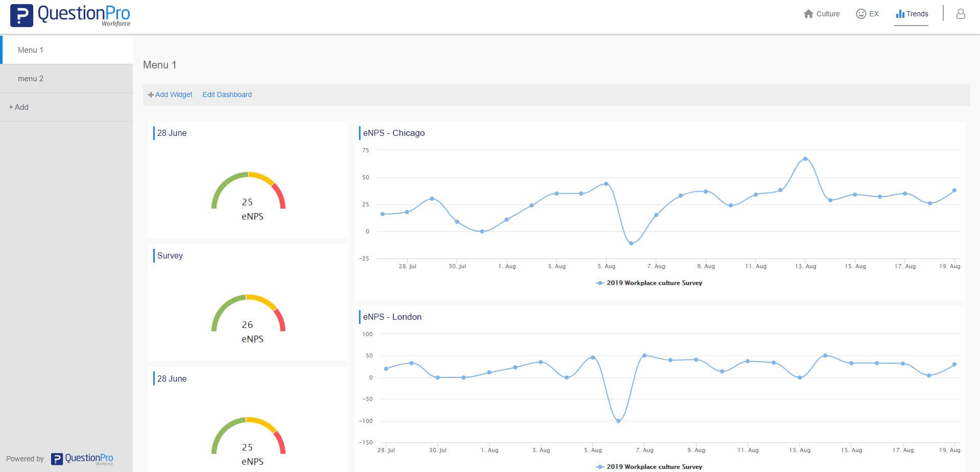Click the Menu 1 page heading
This screenshot has width=980, height=472.
159,65
